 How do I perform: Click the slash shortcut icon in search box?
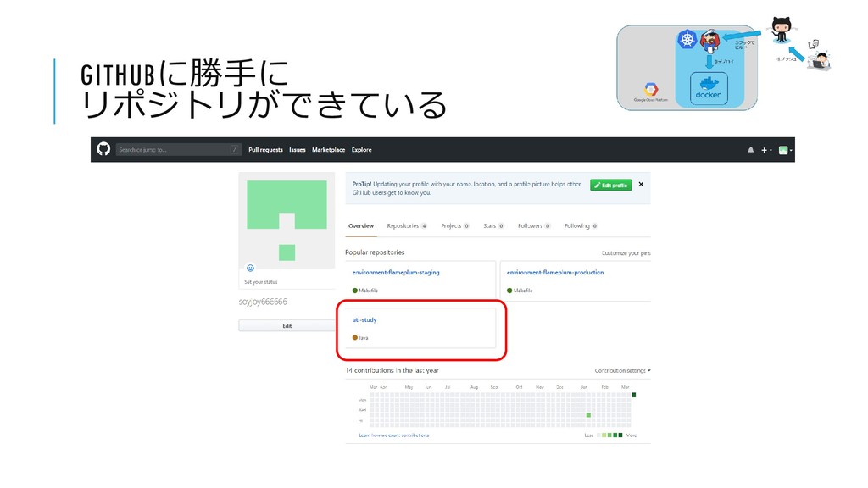[x=235, y=149]
